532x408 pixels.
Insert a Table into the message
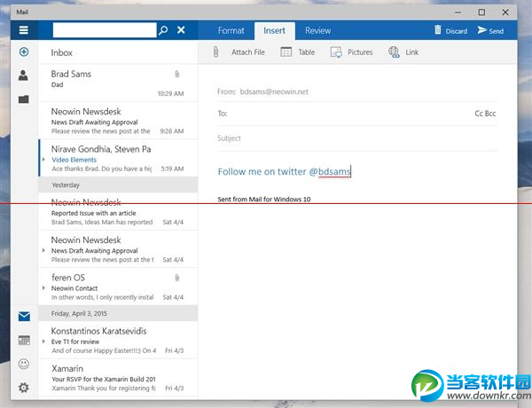click(x=298, y=52)
